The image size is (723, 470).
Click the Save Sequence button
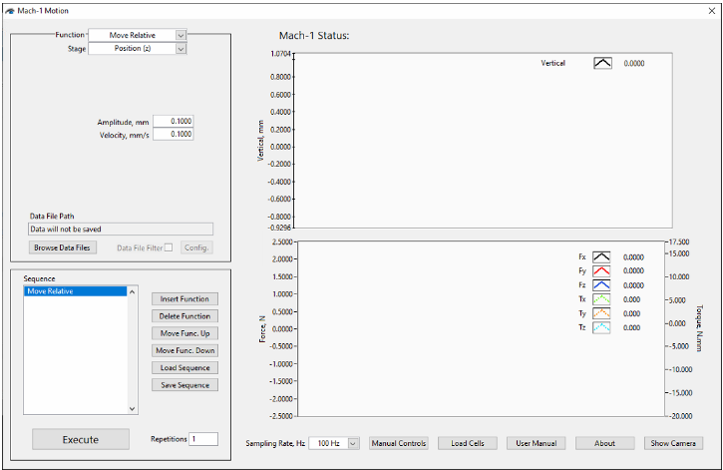coord(184,385)
